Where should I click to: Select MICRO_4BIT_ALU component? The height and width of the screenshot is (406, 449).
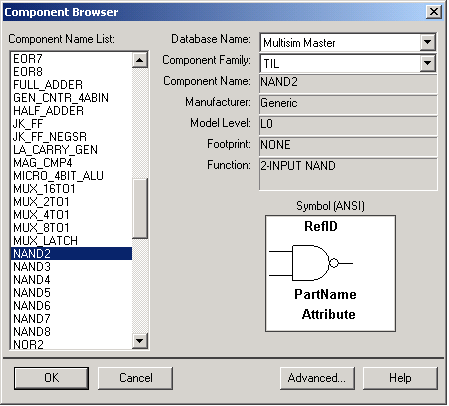[x=71, y=176]
